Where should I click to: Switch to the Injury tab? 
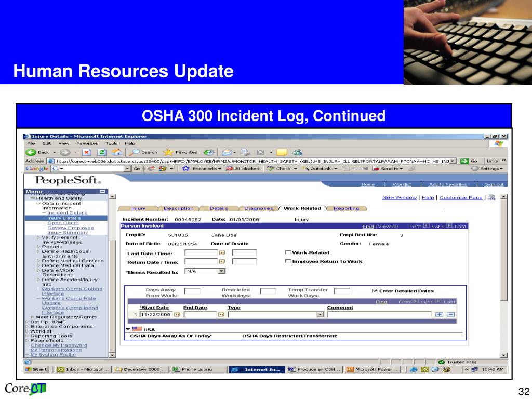click(138, 208)
